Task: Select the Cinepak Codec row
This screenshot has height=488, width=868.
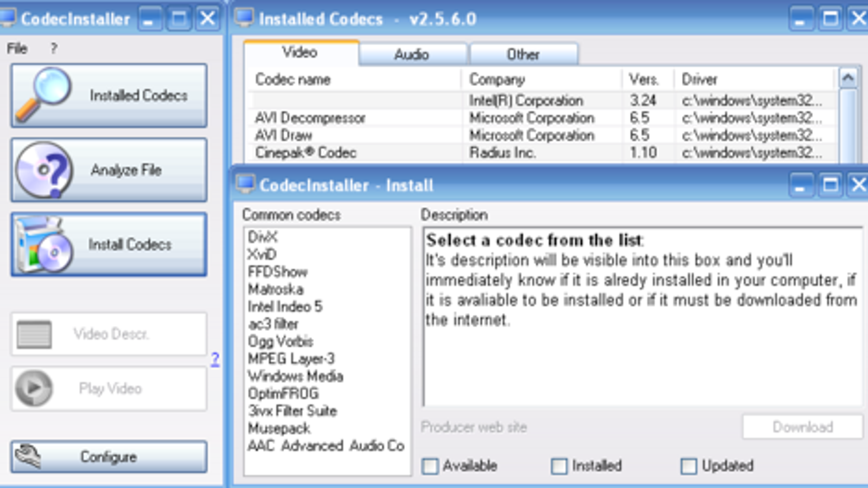Action: [542, 152]
